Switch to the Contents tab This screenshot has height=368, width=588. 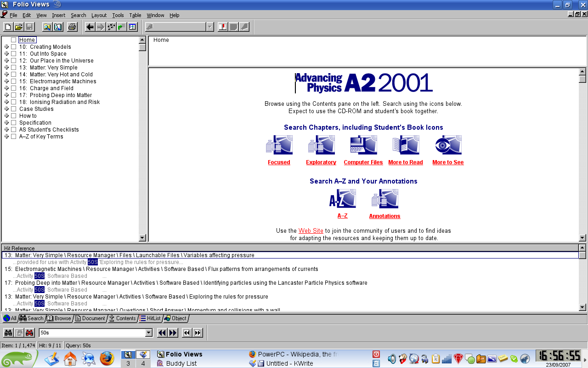[122, 318]
